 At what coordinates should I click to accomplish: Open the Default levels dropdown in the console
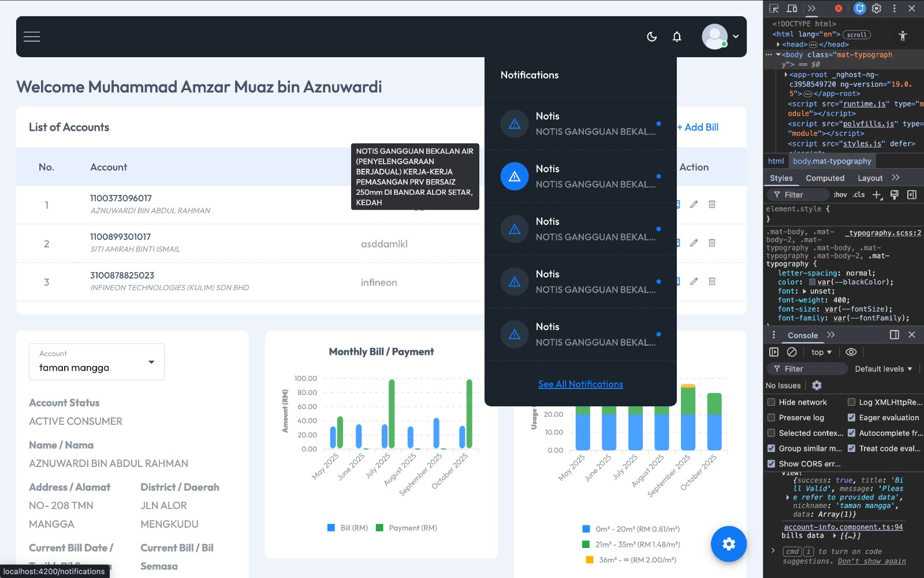pos(884,369)
